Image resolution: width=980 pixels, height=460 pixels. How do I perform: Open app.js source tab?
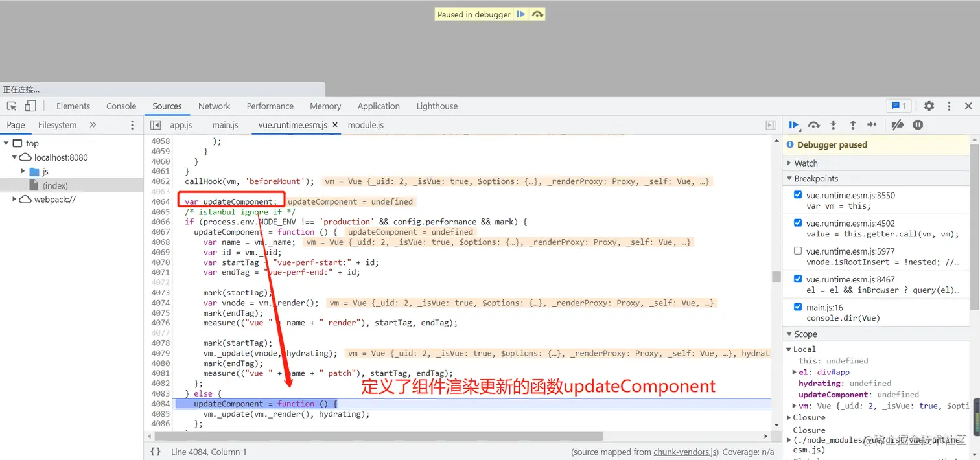pyautogui.click(x=181, y=125)
